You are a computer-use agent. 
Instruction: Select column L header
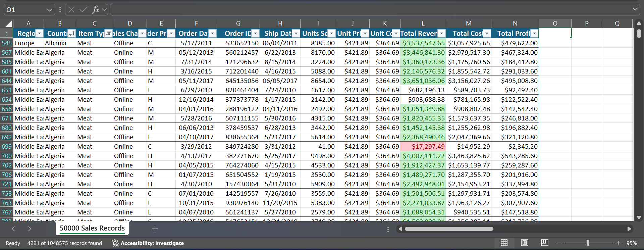point(423,23)
